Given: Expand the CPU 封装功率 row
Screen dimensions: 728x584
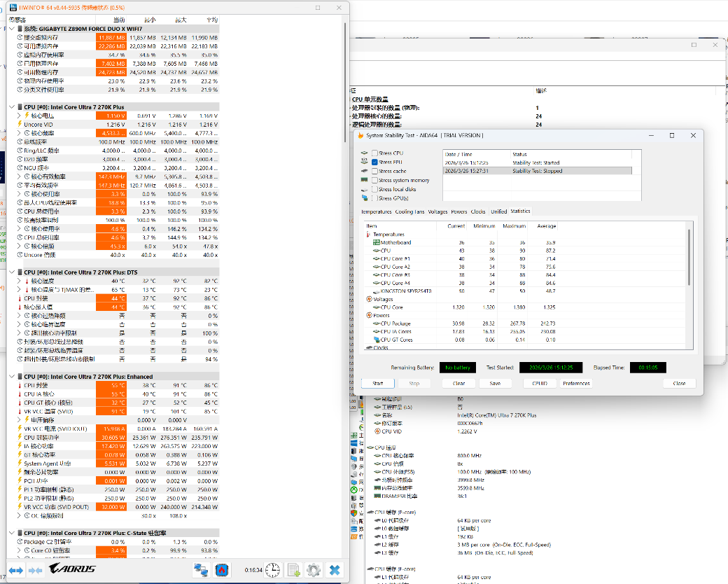Looking at the screenshot, I should point(19,437).
